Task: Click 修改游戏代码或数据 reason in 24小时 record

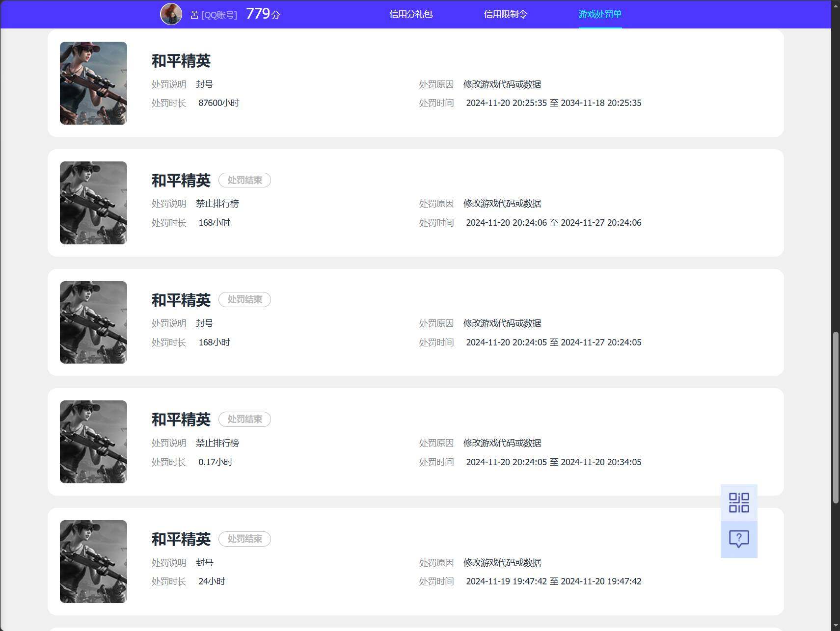Action: [x=502, y=563]
